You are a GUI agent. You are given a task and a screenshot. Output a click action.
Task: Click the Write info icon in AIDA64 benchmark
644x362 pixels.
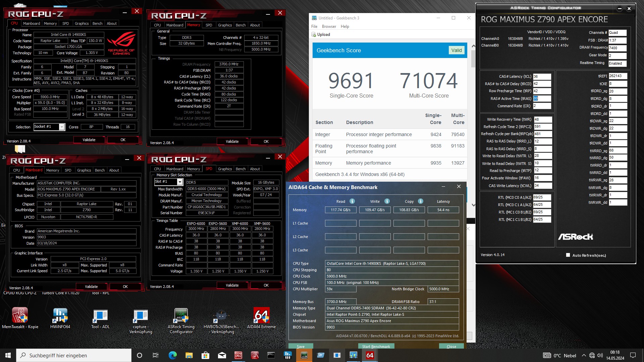point(387,201)
